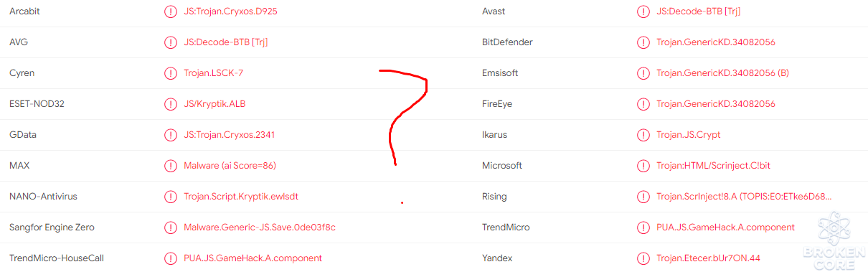Image resolution: width=868 pixels, height=272 pixels.
Task: Click the alert icon for Yandex result
Action: click(x=643, y=258)
